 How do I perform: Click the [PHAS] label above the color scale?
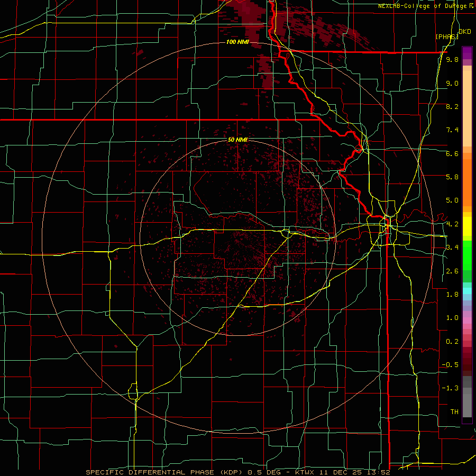[x=447, y=36]
